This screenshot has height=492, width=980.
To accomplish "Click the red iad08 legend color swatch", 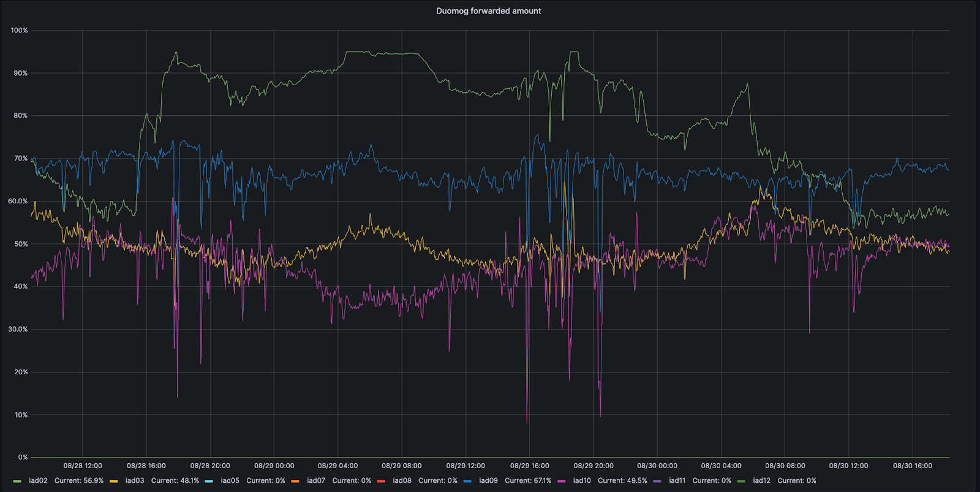I will (x=381, y=481).
